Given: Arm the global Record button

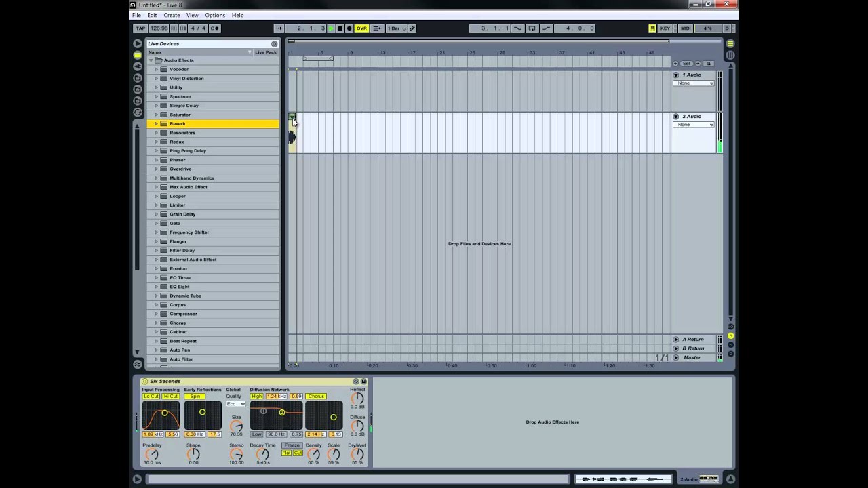Looking at the screenshot, I should [x=349, y=28].
